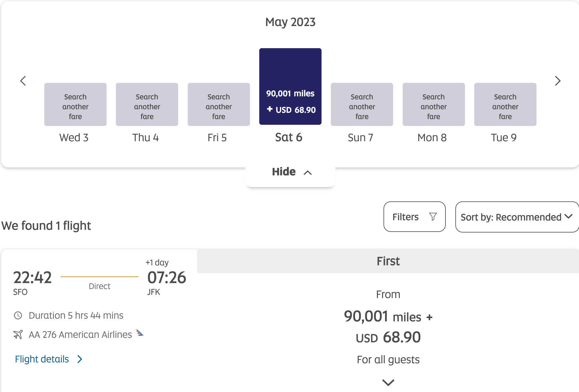
Task: Click the American Airlines logo
Action: 140,333
